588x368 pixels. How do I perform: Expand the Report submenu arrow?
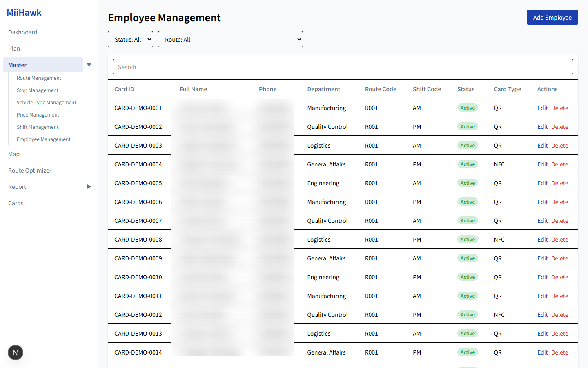[x=89, y=187]
